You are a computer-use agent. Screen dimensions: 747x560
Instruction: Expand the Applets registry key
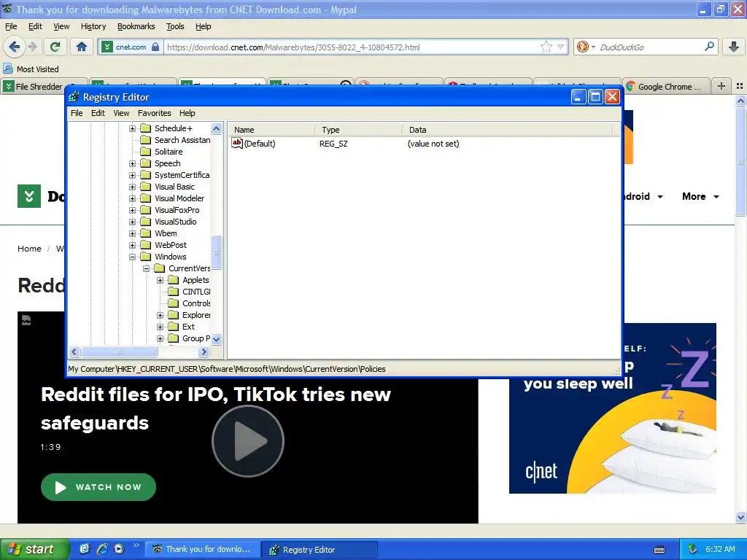pos(160,280)
